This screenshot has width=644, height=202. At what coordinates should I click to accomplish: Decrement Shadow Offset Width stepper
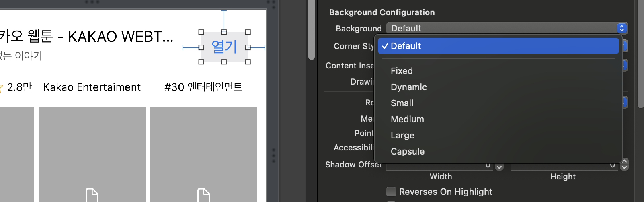coord(499,167)
